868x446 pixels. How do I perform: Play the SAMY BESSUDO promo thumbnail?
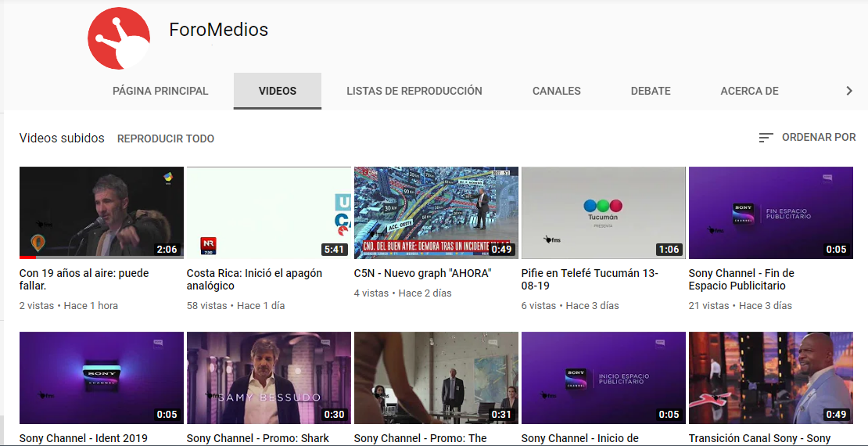(x=268, y=378)
